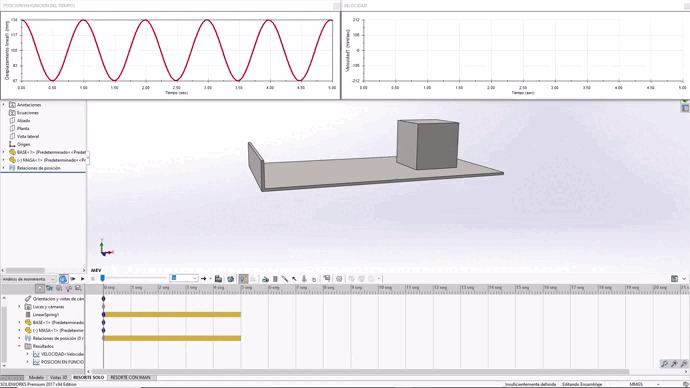
Task: Toggle the Autokey button in motion toolbar
Action: [243, 279]
